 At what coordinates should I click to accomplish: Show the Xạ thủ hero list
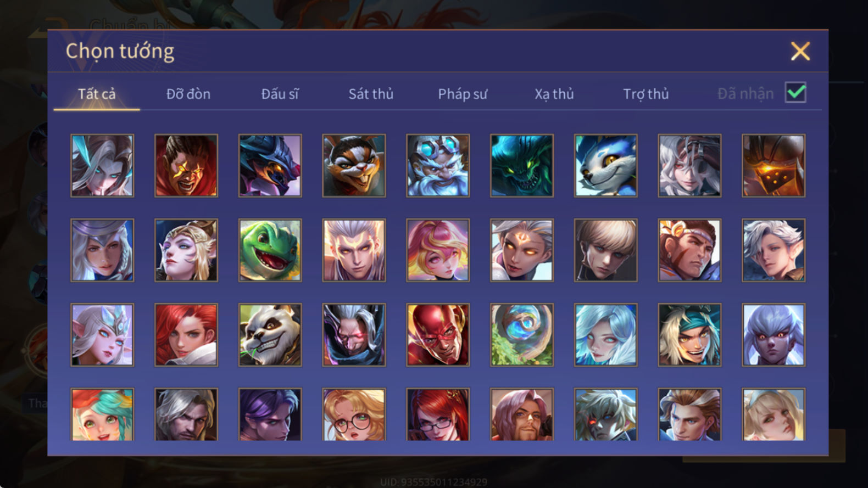pos(554,94)
